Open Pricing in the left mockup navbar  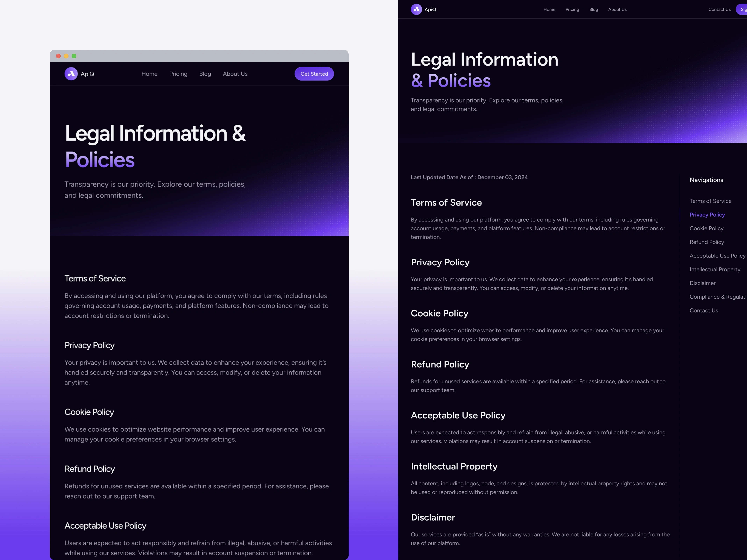click(x=178, y=73)
